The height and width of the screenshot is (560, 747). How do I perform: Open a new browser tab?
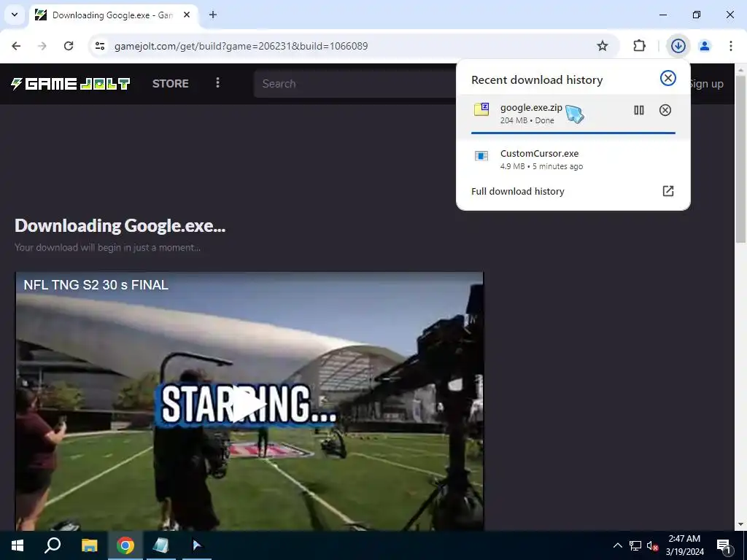(x=213, y=15)
